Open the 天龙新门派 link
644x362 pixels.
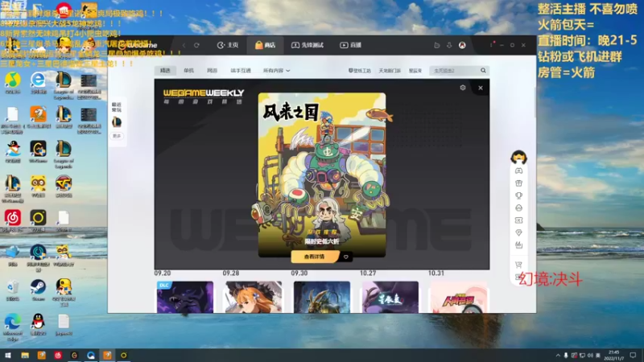390,71
